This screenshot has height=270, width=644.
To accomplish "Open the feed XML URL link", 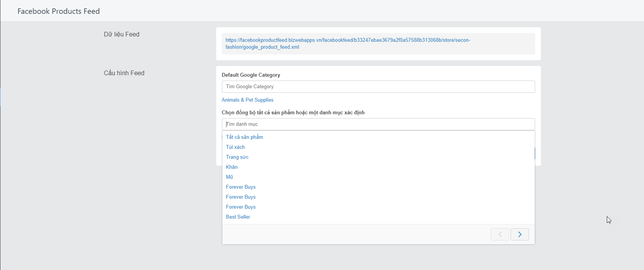I will click(x=348, y=43).
